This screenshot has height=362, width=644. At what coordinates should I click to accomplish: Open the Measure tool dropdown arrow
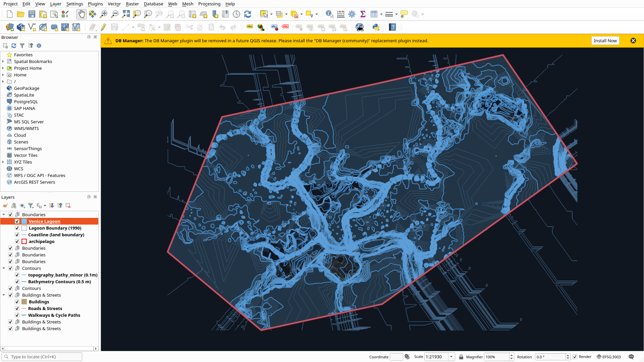[396, 14]
